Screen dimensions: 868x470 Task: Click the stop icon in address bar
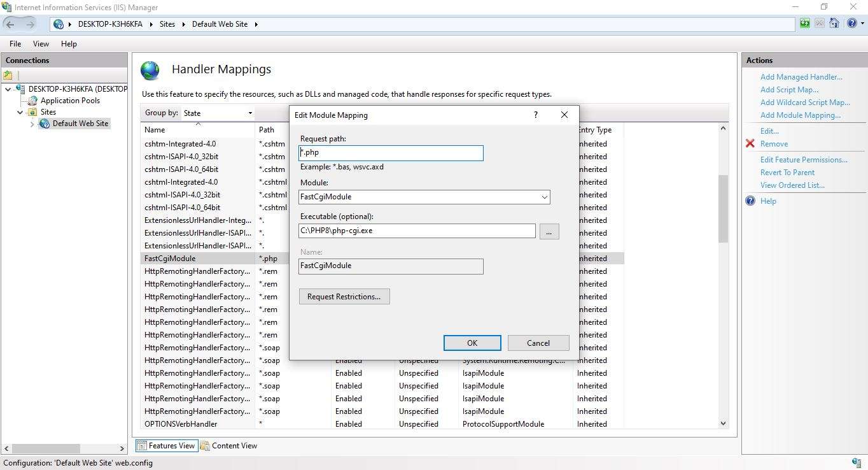pyautogui.click(x=820, y=24)
